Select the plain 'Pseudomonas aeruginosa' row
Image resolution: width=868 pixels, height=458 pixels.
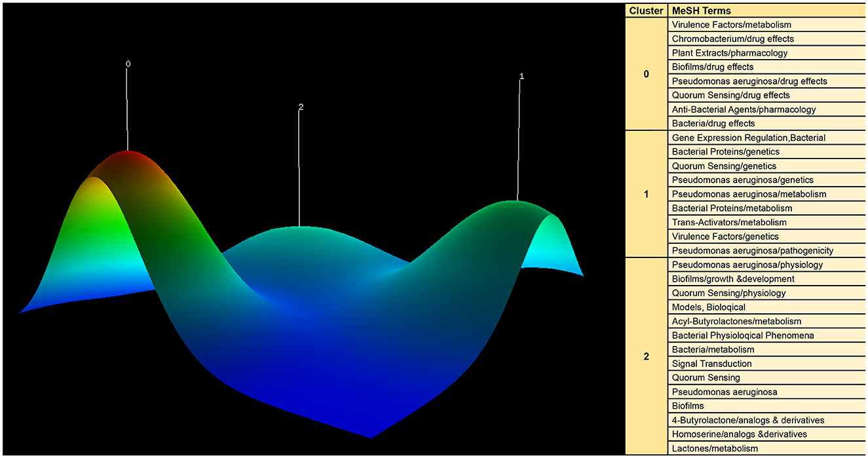point(766,391)
